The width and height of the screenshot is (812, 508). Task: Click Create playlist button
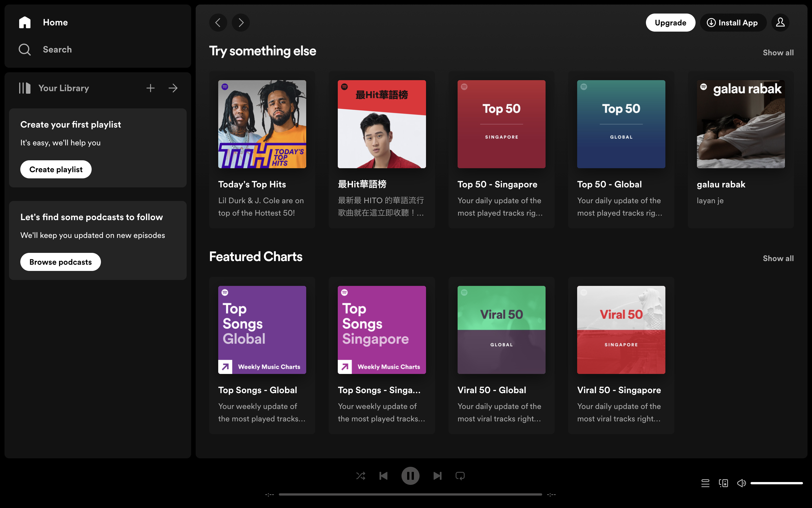pyautogui.click(x=56, y=169)
